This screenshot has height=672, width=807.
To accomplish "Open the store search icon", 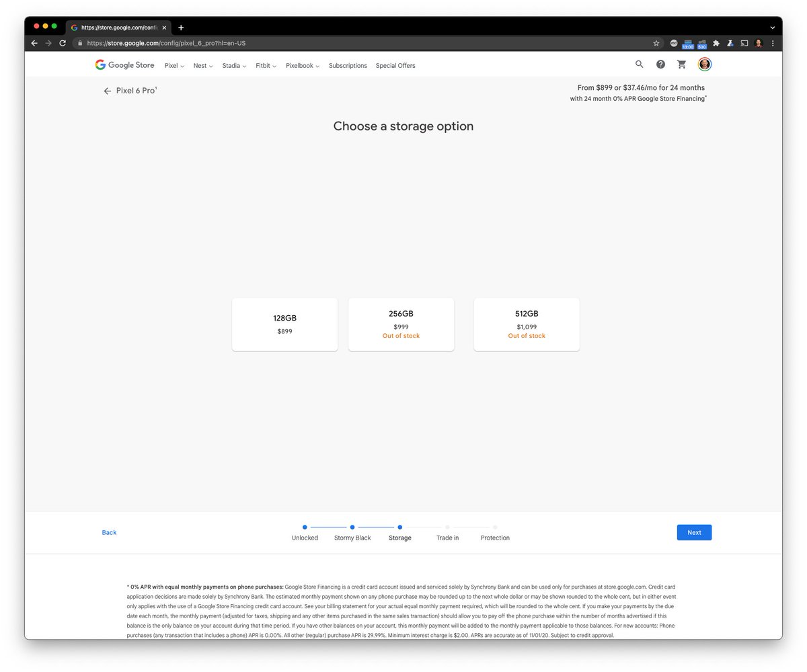I will [x=639, y=65].
